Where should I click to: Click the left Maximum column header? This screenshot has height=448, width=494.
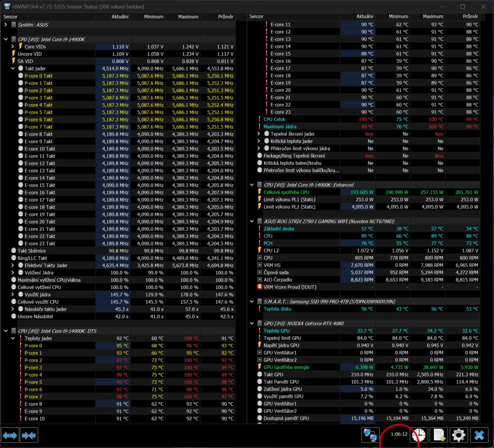(x=183, y=17)
